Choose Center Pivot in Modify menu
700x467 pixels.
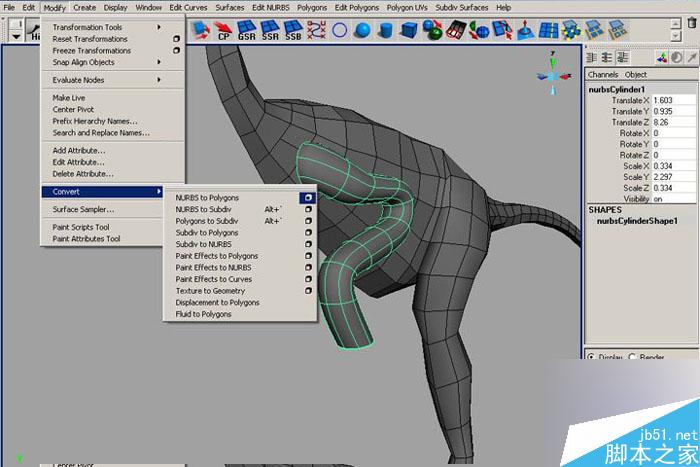(73, 109)
